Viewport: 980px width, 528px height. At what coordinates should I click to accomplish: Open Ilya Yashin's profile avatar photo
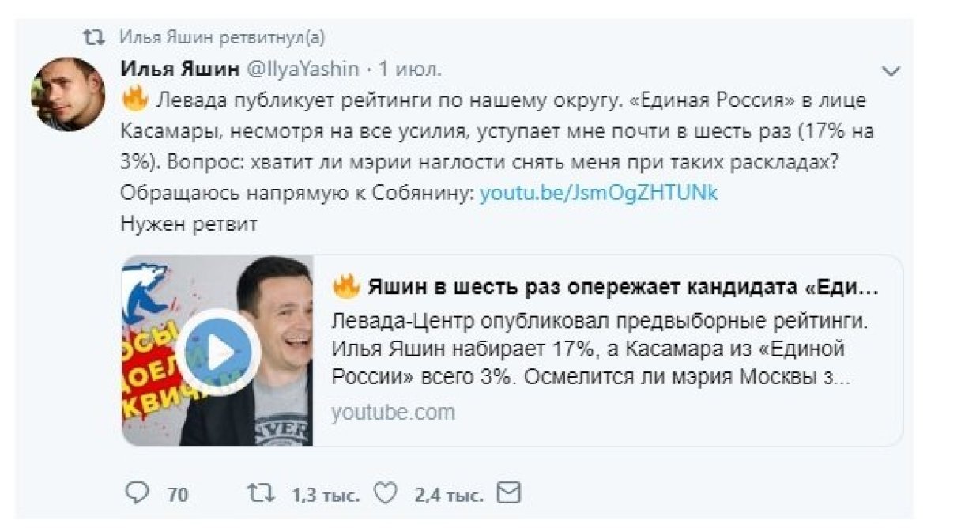pyautogui.click(x=67, y=94)
